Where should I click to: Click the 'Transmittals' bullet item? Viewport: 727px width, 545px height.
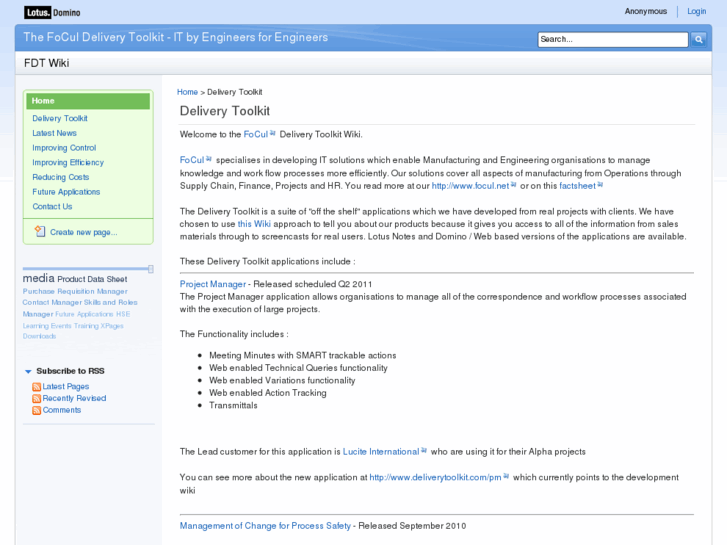tap(233, 406)
